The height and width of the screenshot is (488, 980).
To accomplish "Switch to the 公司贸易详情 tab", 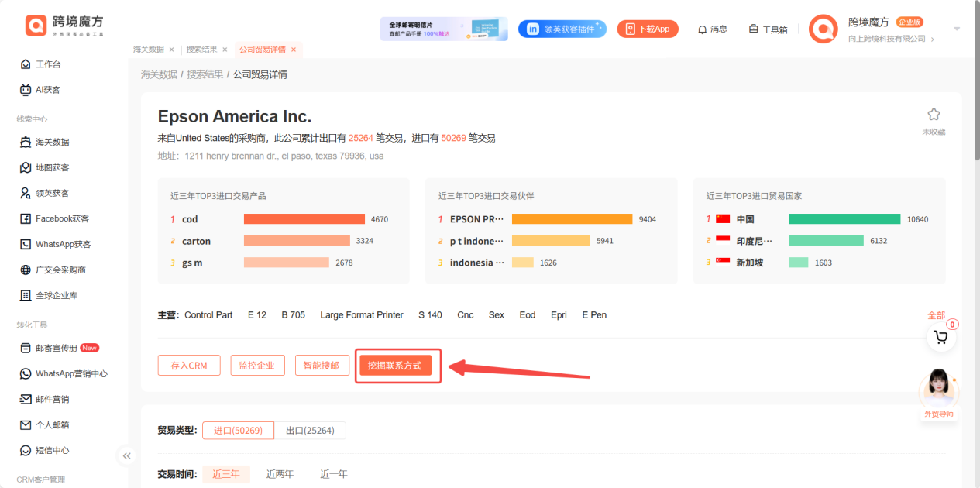I will tap(262, 50).
